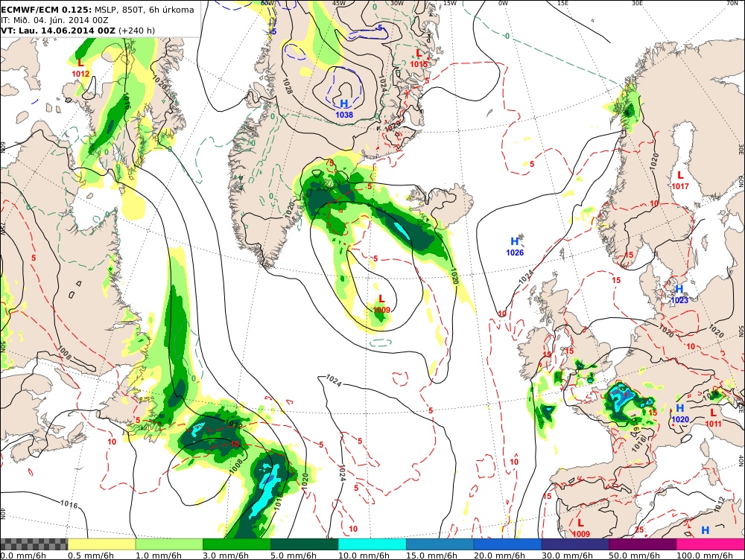Click the 30.0 mm/6h dark indigo swatch
Viewport: 745px width, 560px height.
[x=575, y=544]
